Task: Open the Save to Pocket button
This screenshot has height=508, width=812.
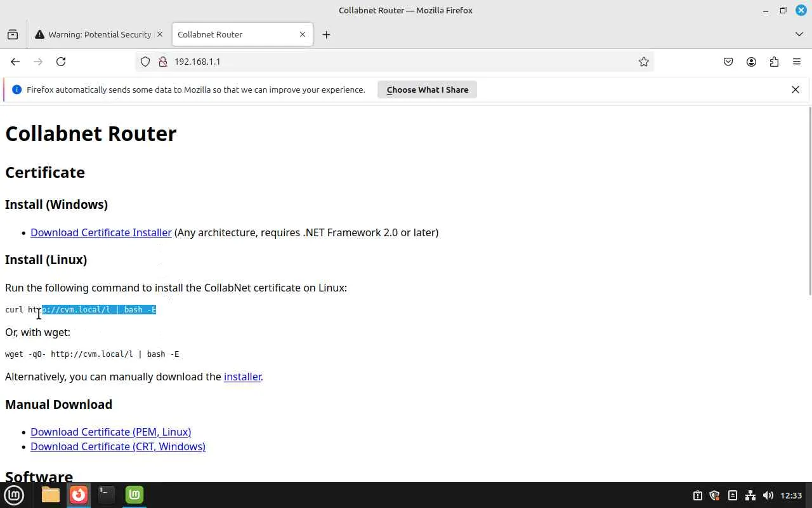Action: pos(728,62)
